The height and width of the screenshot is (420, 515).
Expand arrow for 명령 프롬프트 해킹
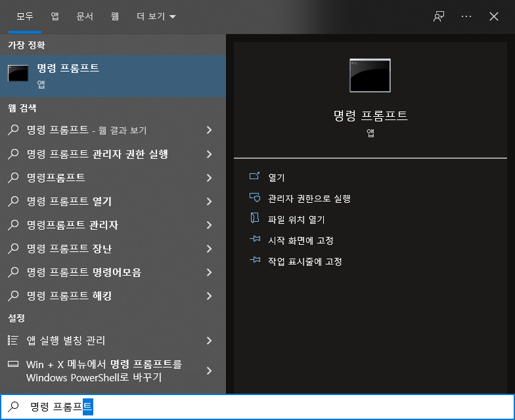tap(209, 296)
